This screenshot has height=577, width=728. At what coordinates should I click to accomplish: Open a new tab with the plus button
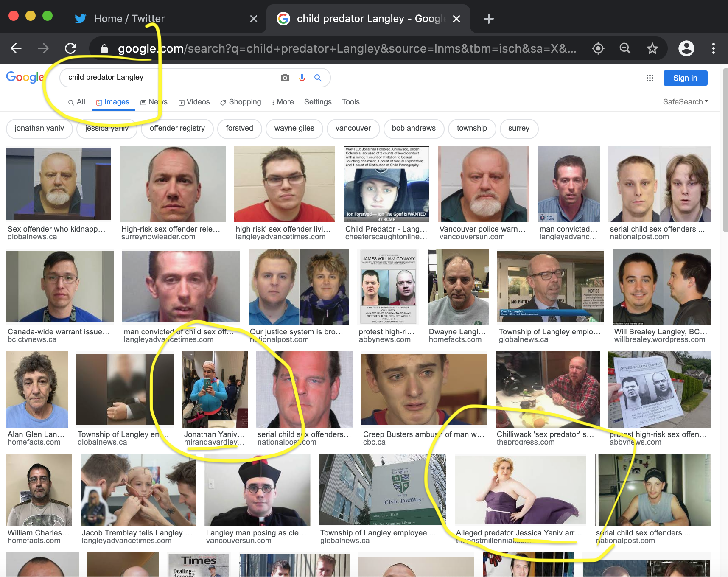pyautogui.click(x=489, y=19)
